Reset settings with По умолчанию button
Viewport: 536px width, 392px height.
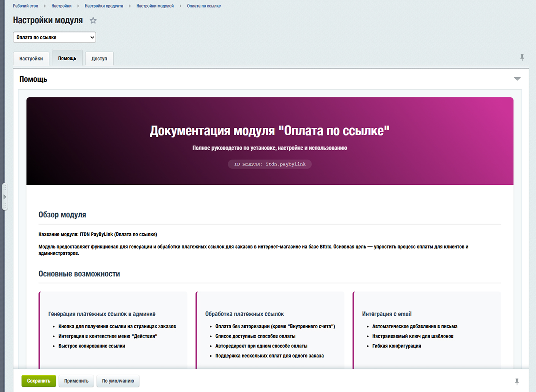[x=118, y=381]
